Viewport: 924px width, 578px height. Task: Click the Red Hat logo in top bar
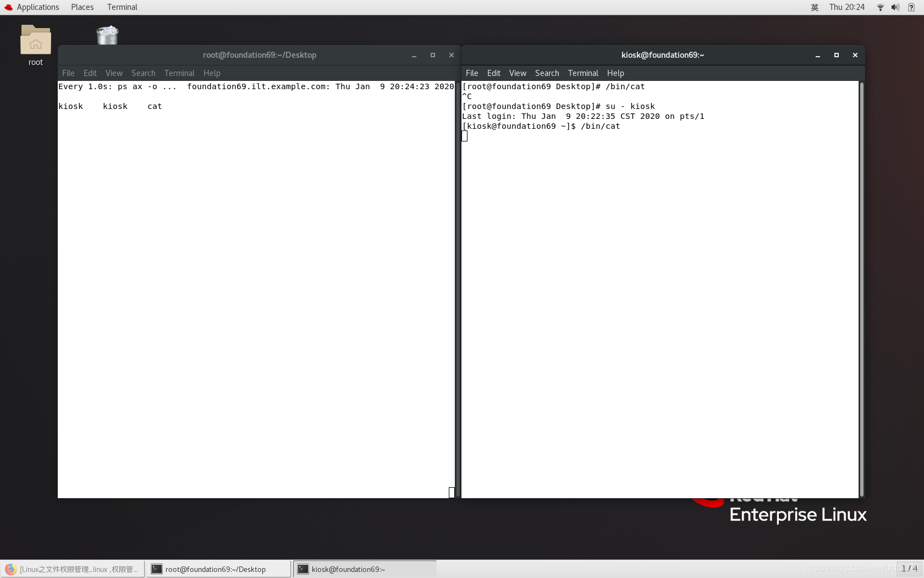8,7
